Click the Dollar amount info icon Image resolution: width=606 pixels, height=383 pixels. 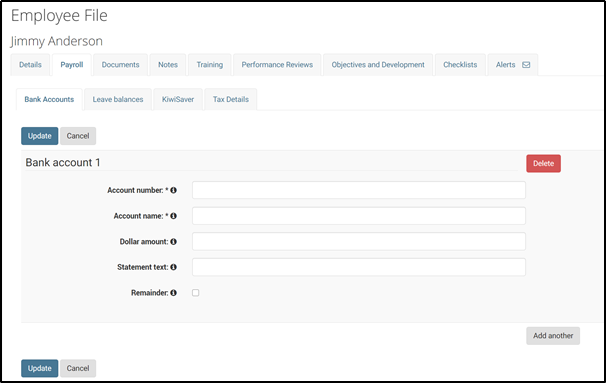[174, 242]
